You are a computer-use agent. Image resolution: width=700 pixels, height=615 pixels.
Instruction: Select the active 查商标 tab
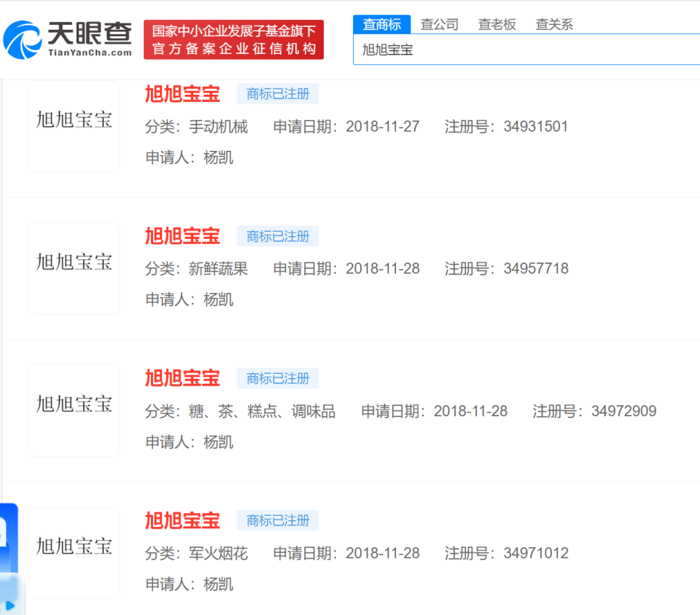(x=381, y=23)
